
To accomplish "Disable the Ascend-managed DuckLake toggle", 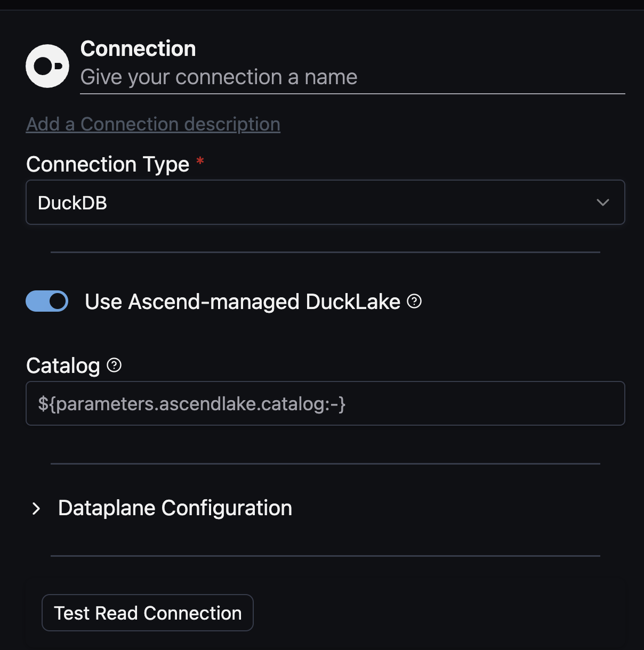I will 47,302.
